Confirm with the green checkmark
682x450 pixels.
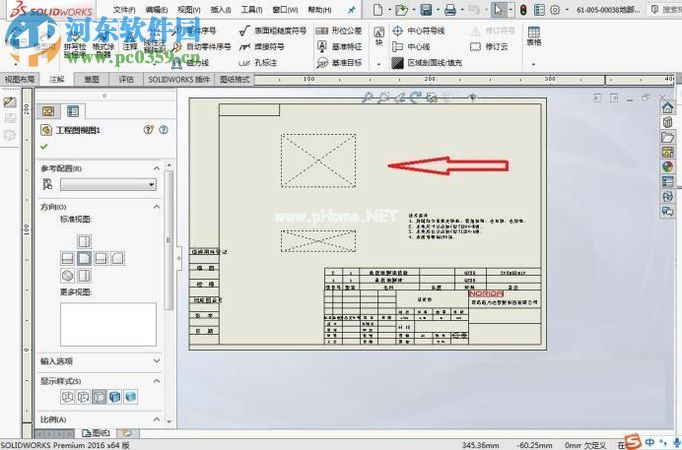click(x=44, y=147)
